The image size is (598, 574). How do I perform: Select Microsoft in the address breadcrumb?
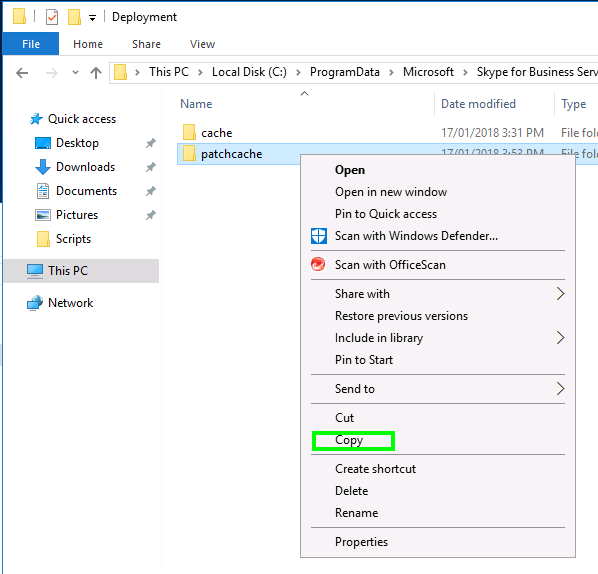point(428,72)
